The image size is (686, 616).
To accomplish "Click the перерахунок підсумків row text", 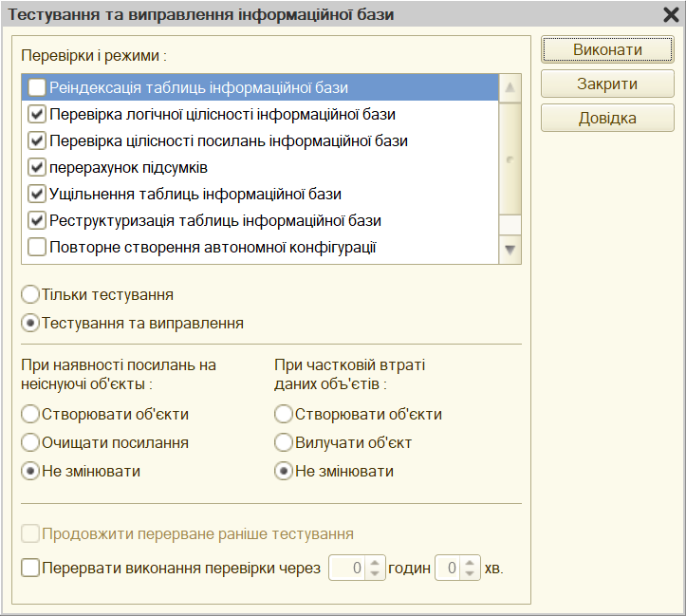I will 128,168.
